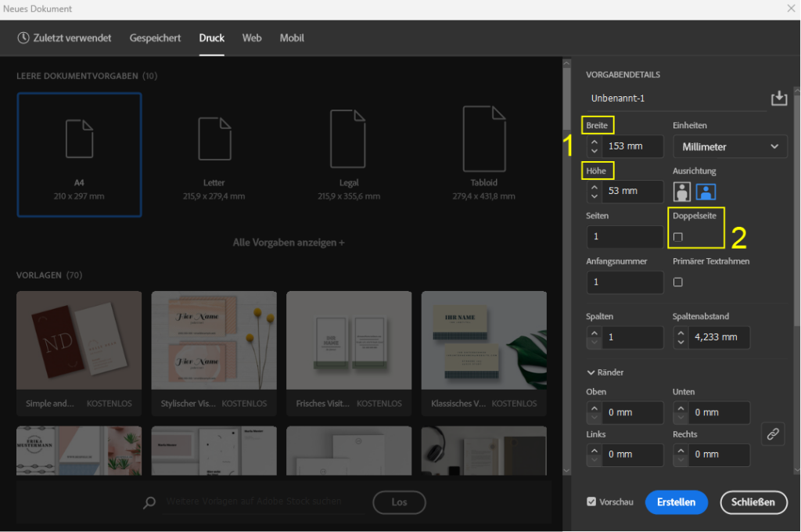Image resolution: width=801 pixels, height=532 pixels.
Task: Collapse the Ränder section
Action: 591,372
